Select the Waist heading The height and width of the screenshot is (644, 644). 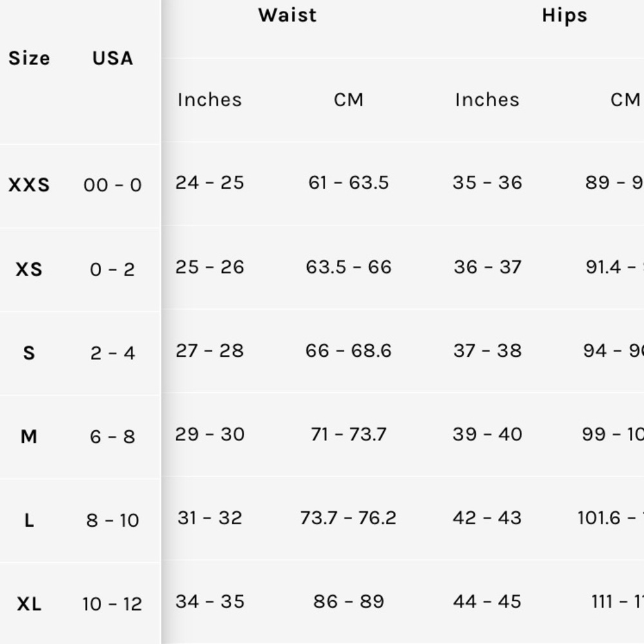point(287,15)
